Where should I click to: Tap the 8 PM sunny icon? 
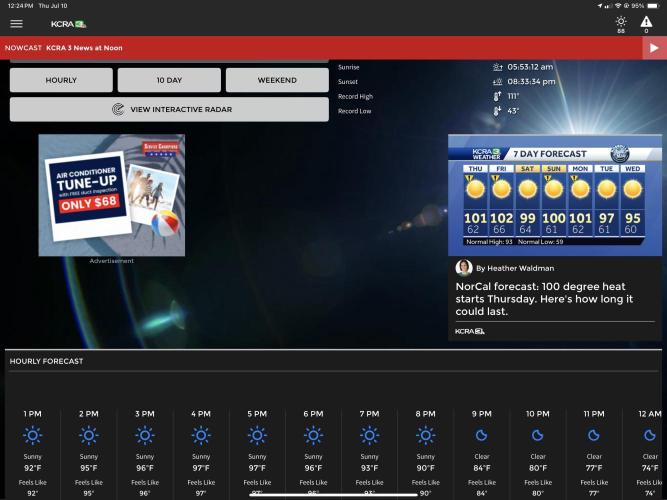tap(425, 436)
